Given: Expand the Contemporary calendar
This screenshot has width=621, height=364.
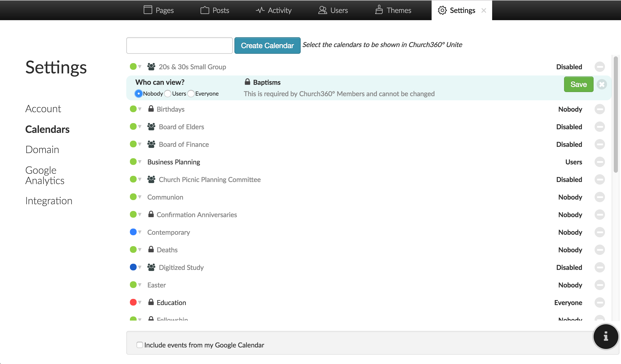Looking at the screenshot, I should pos(140,232).
